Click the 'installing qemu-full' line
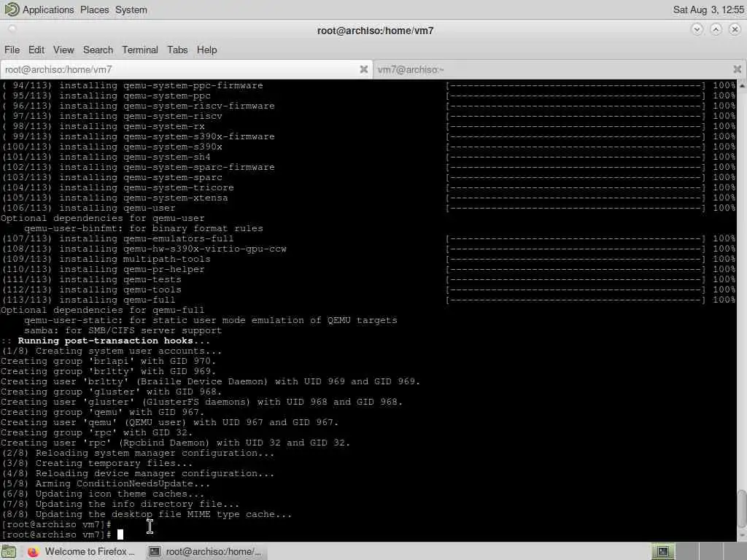This screenshot has width=747, height=560. coord(88,300)
